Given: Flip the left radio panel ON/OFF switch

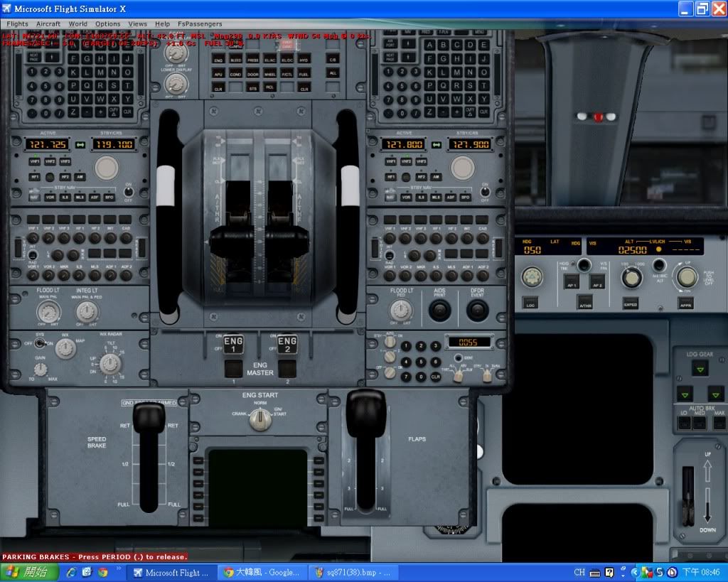Looking at the screenshot, I should pos(129,192).
